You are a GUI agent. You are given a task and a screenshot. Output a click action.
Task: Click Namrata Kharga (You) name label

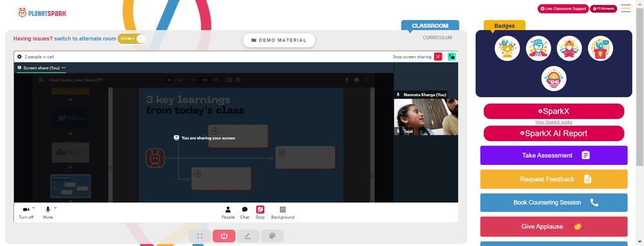(x=424, y=95)
